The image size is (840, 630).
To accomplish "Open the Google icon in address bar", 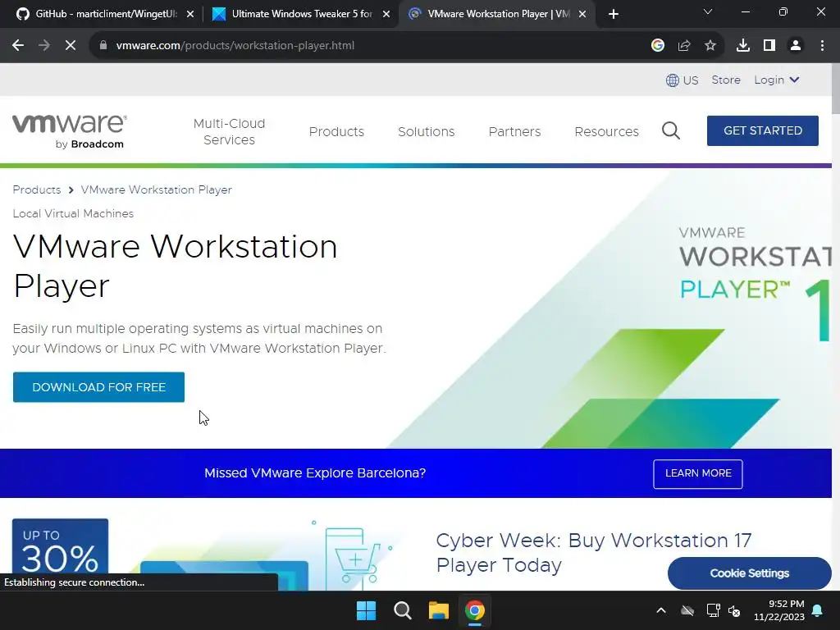I will click(x=658, y=46).
